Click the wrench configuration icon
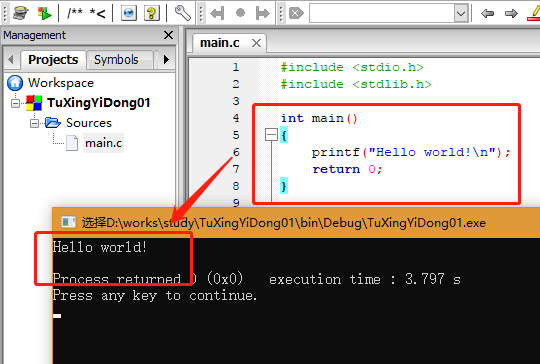Screen dimensions: 540x364 (x=183, y=13)
